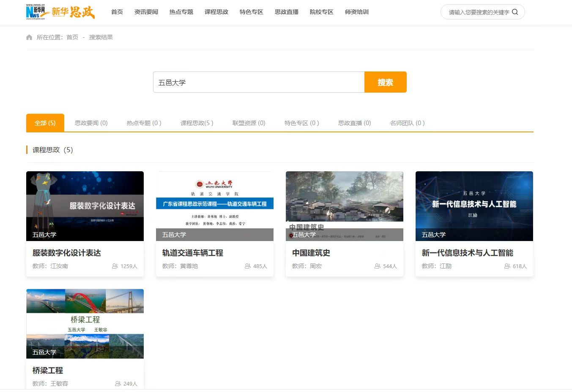Click the Xinhua Sizheng site logo
This screenshot has width=572, height=392.
[x=60, y=12]
